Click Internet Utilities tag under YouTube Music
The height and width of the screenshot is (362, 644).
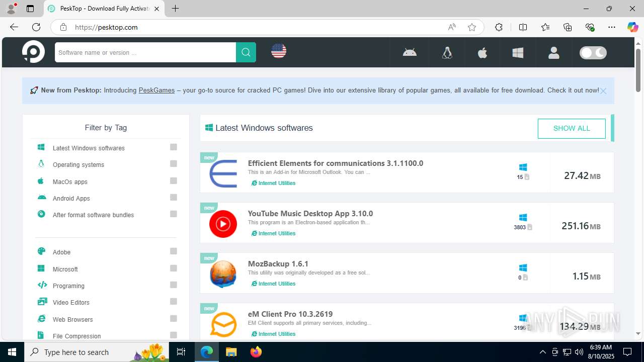coord(273,234)
